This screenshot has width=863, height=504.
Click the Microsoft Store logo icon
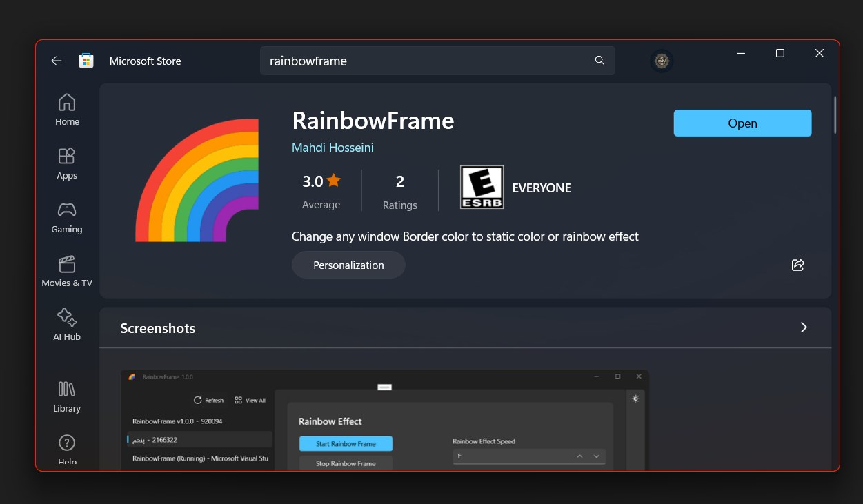click(86, 61)
